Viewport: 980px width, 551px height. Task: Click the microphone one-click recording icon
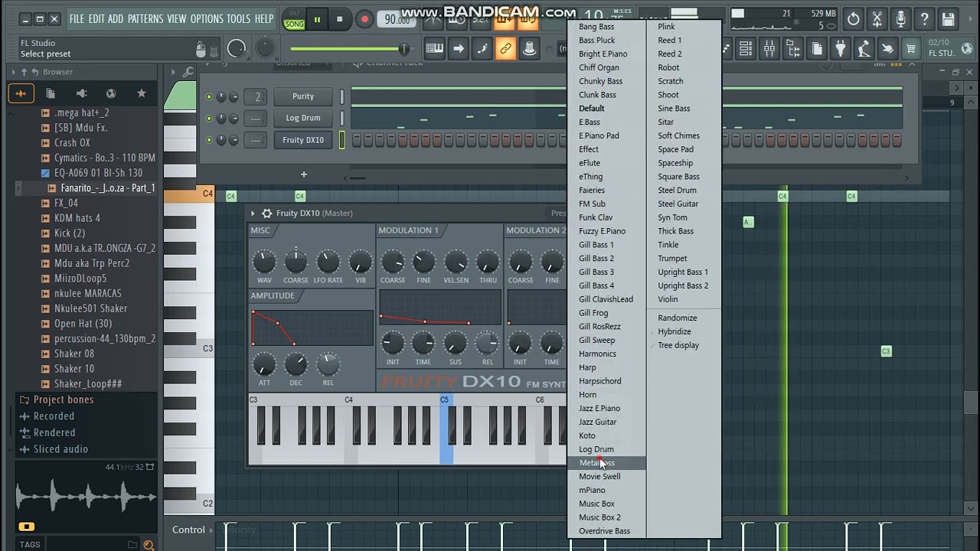pyautogui.click(x=900, y=19)
